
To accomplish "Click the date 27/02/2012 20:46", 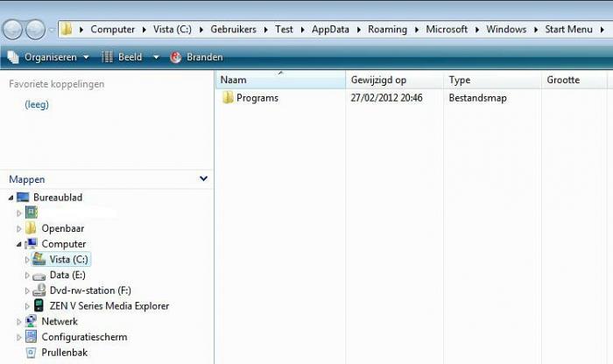I will 386,98.
